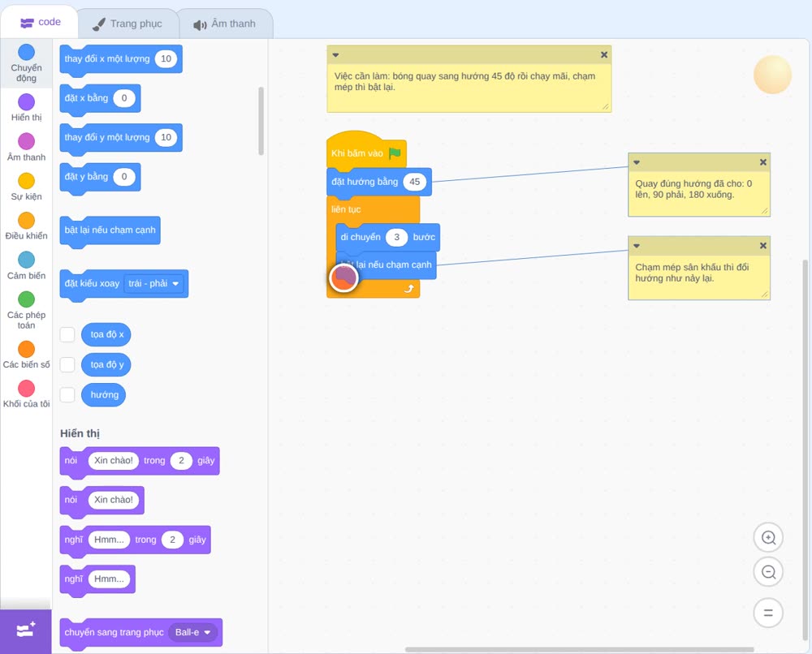
Task: Edit the 45 direction value field
Action: (415, 182)
